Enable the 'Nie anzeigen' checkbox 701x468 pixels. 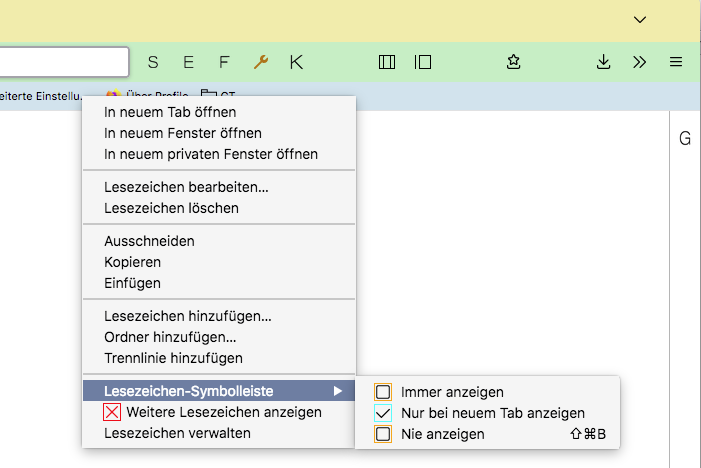(x=383, y=434)
